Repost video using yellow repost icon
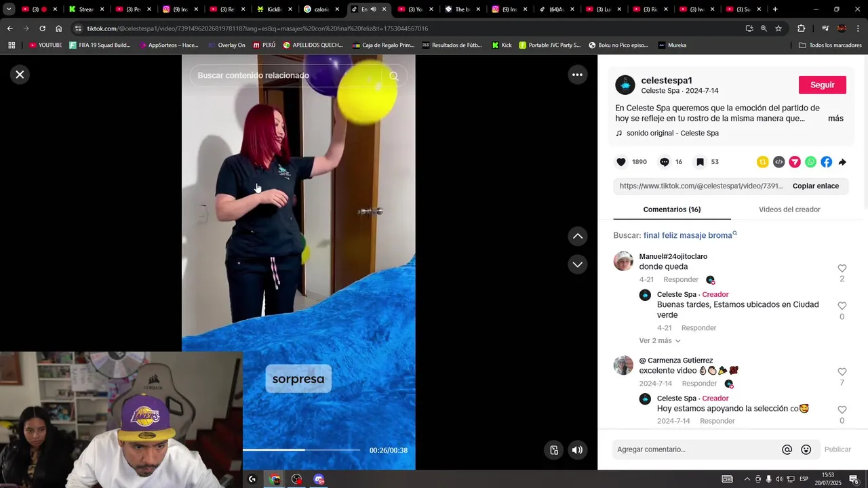Image resolution: width=868 pixels, height=488 pixels. coord(763,162)
